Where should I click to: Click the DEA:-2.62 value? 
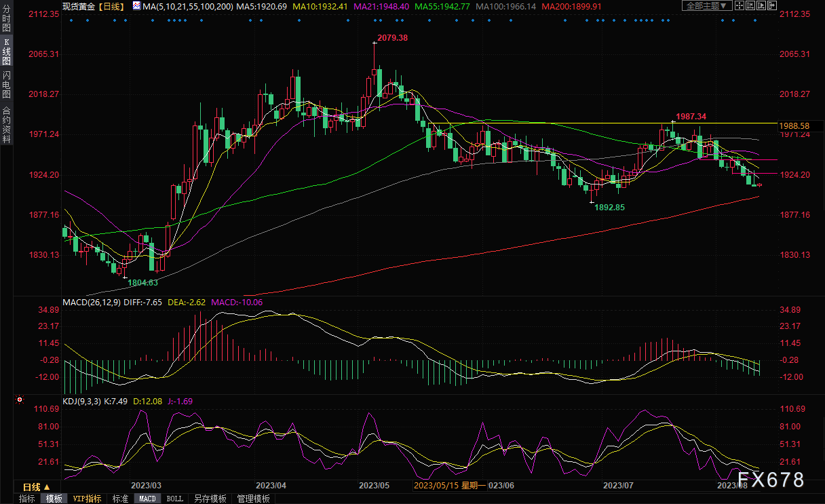pos(186,302)
